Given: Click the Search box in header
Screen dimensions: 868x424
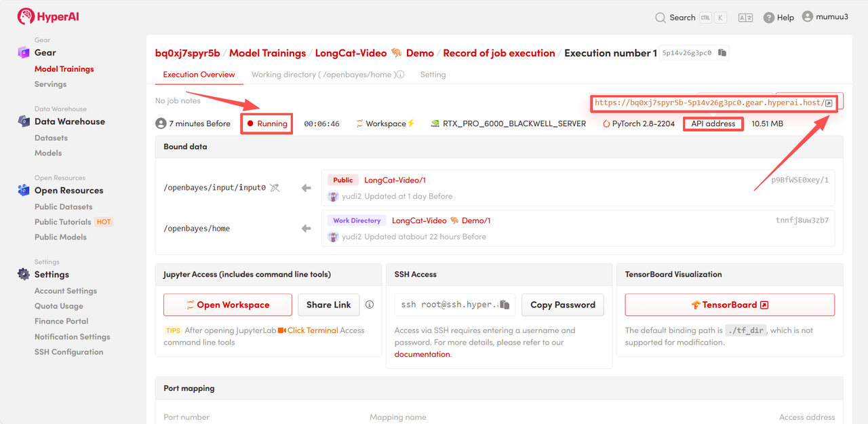Looking at the screenshot, I should [691, 18].
